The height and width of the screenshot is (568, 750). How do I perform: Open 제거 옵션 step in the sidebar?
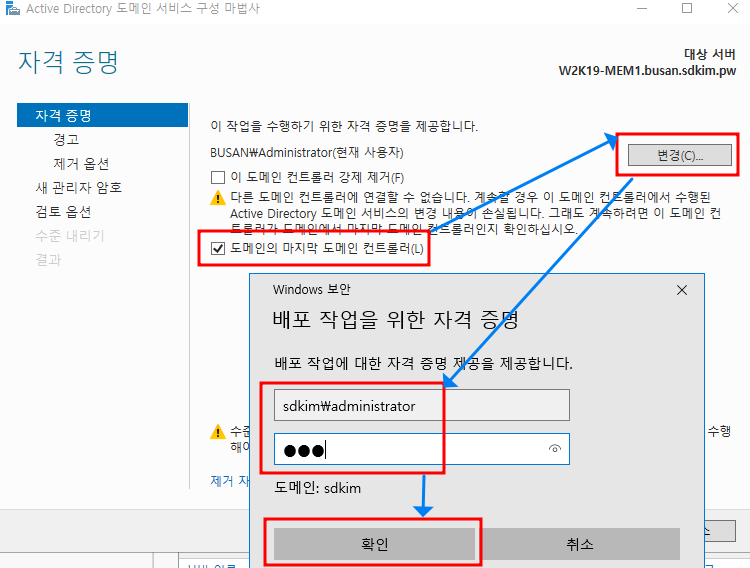coord(81,164)
